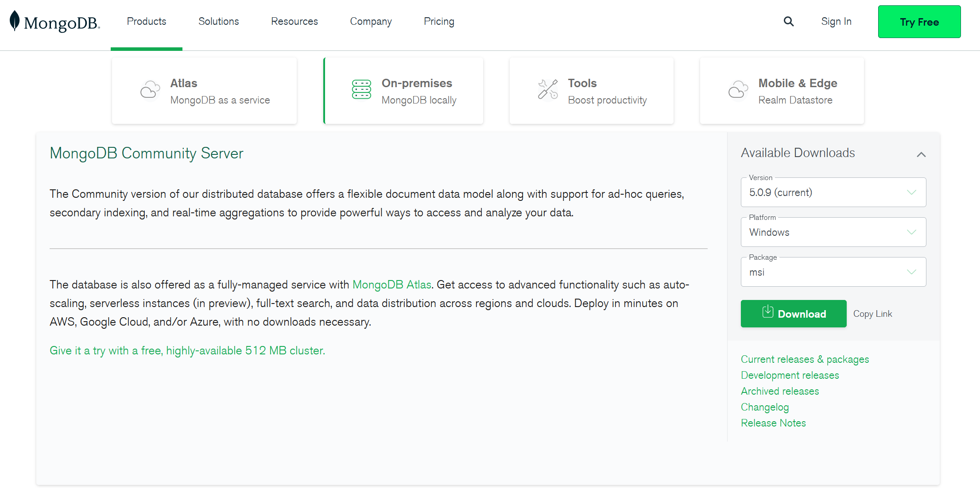
Task: Click the Try Free button
Action: click(x=919, y=21)
